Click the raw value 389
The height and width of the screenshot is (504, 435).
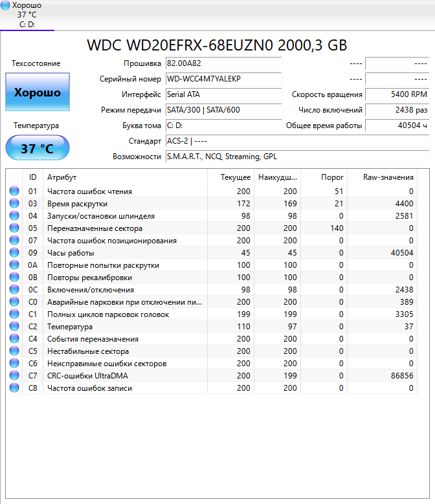point(407,302)
